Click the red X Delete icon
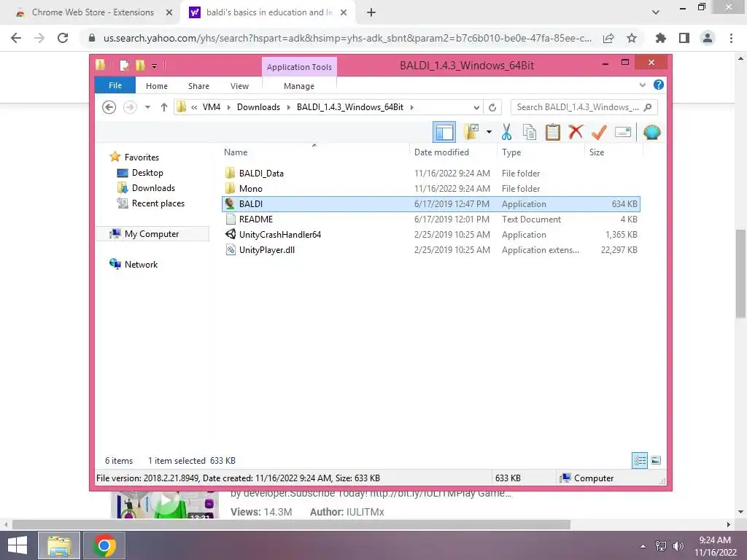 (x=576, y=131)
